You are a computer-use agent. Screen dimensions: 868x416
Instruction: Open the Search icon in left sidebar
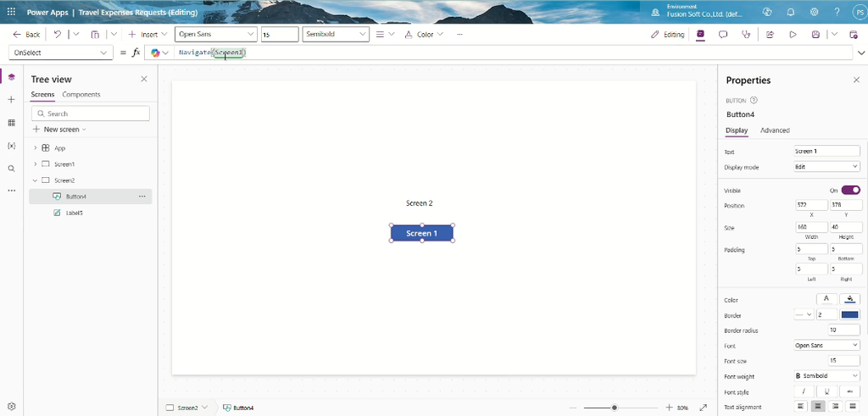pyautogui.click(x=12, y=169)
